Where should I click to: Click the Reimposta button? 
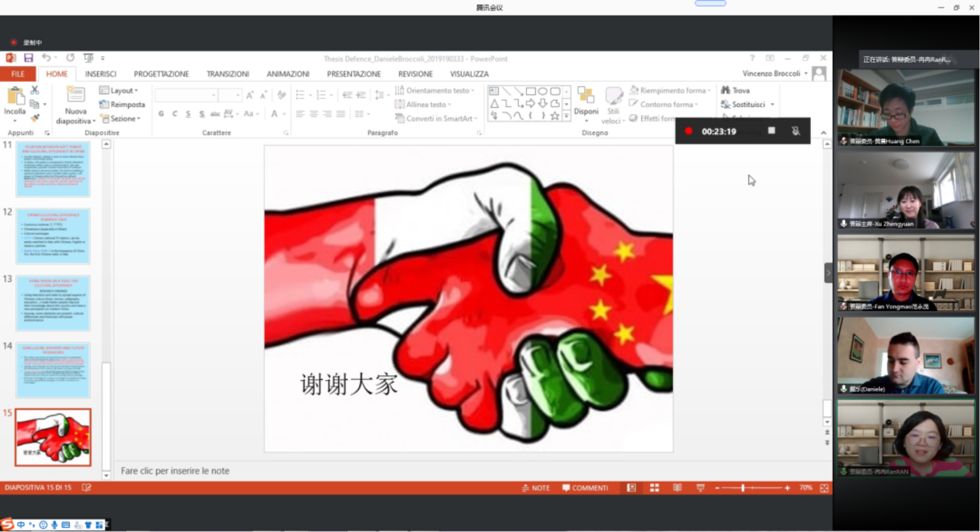122,105
